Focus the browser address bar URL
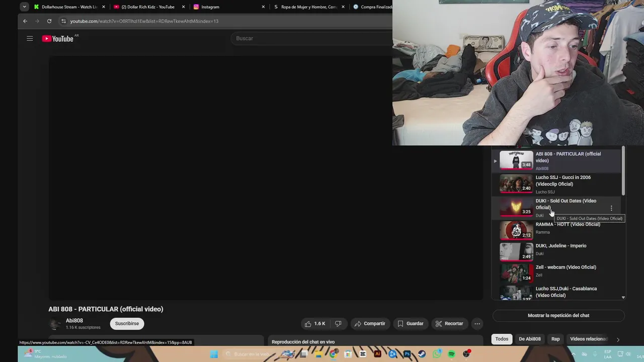 [144, 21]
